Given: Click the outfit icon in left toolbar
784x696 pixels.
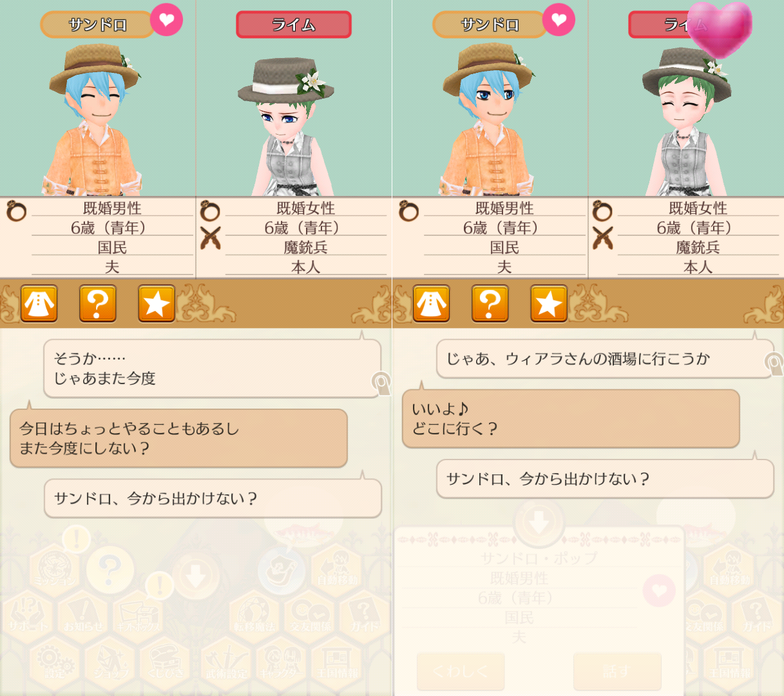Looking at the screenshot, I should (39, 303).
